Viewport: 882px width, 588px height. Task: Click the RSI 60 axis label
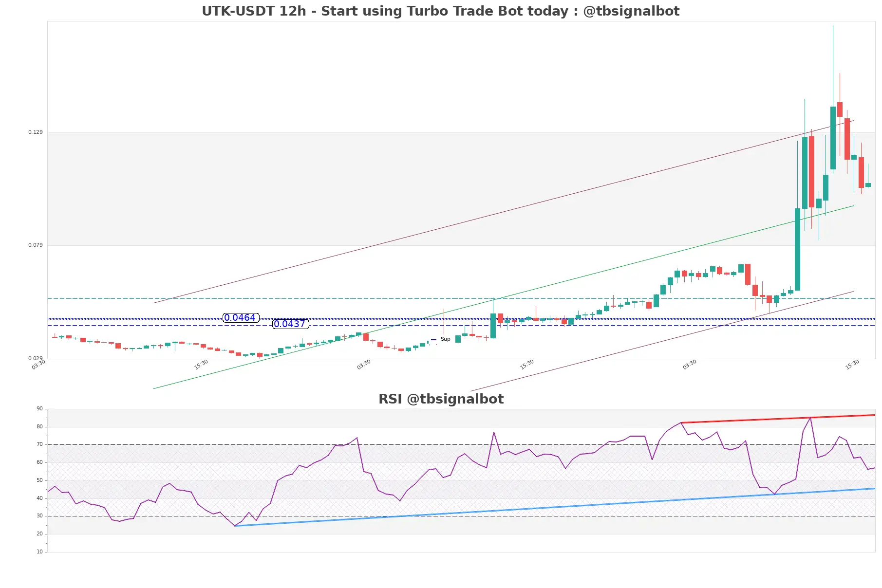pyautogui.click(x=39, y=462)
